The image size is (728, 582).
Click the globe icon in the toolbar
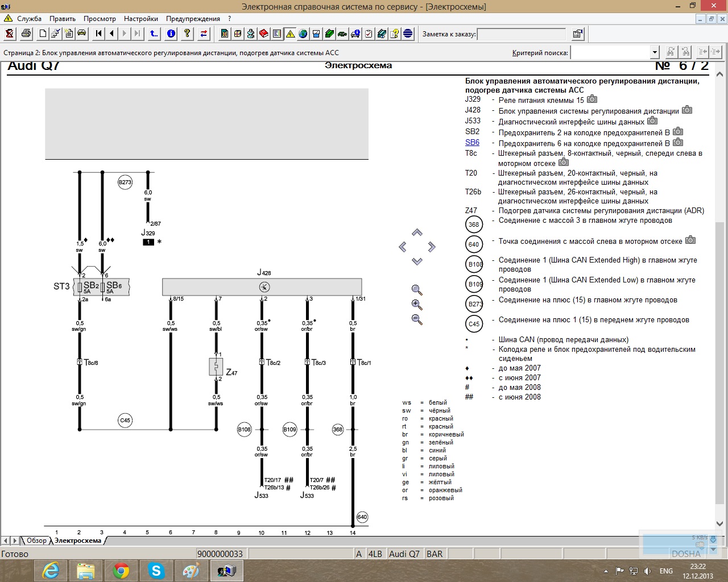(303, 34)
